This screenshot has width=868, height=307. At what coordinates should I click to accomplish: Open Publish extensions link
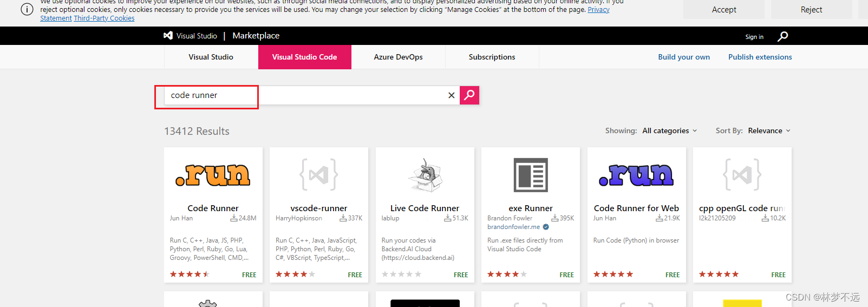(760, 57)
